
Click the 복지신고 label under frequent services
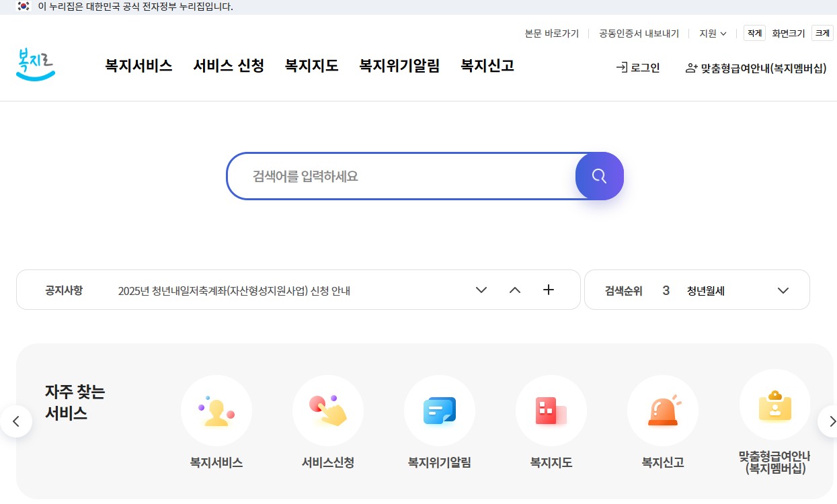coord(663,462)
